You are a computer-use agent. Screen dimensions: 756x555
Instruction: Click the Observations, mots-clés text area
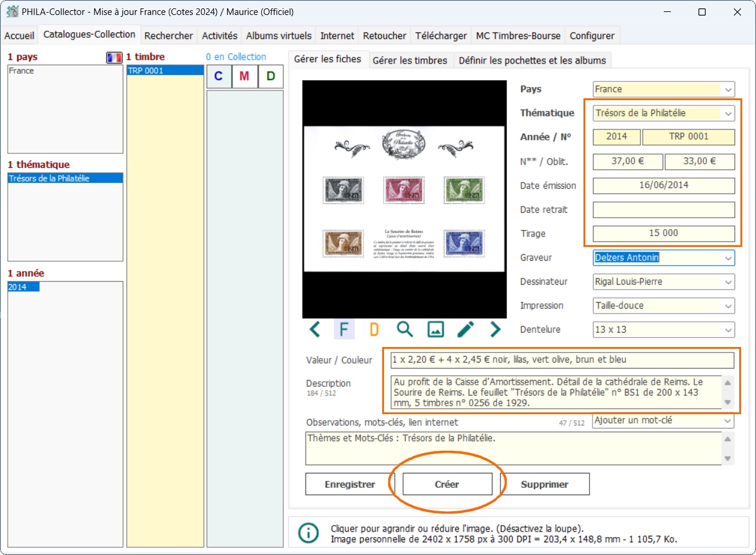[x=514, y=448]
